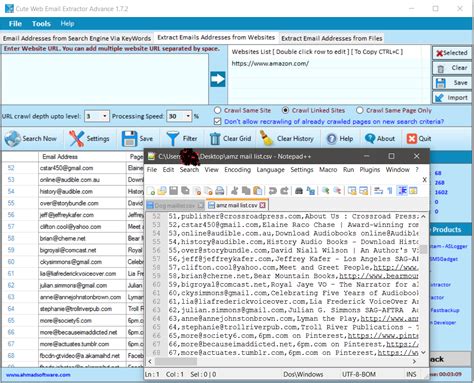Toggle Don't allow recrawling checkbox

point(217,121)
